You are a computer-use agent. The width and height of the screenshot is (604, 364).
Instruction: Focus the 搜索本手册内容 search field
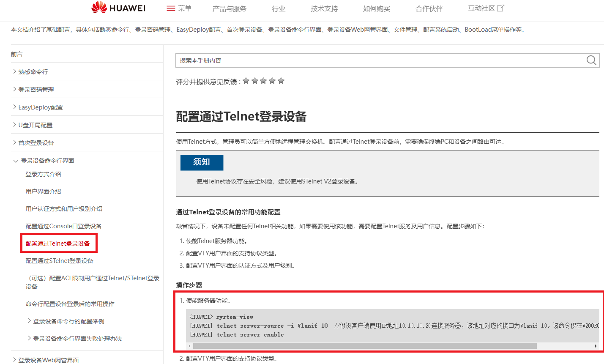click(x=380, y=60)
